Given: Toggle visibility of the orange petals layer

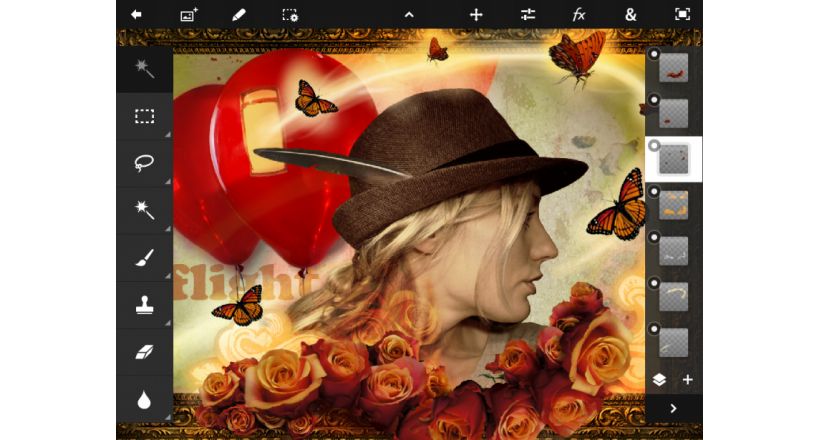Looking at the screenshot, I should 654,191.
